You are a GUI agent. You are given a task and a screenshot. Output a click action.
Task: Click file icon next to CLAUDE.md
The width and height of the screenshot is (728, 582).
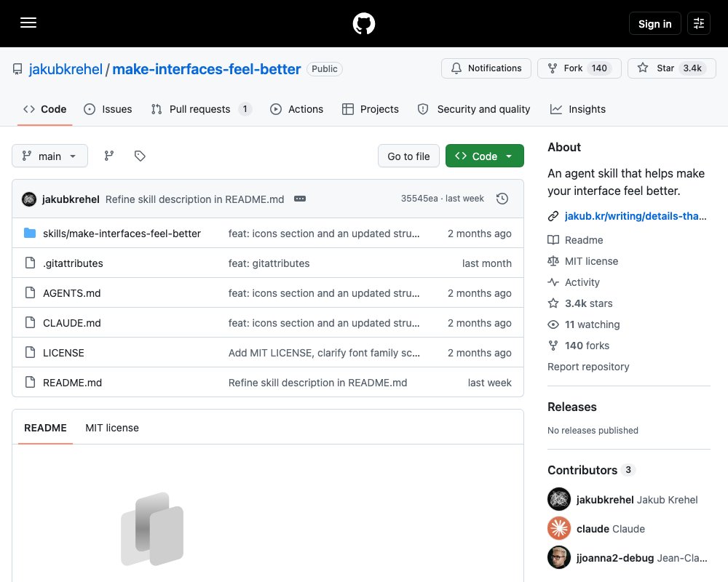pos(30,322)
